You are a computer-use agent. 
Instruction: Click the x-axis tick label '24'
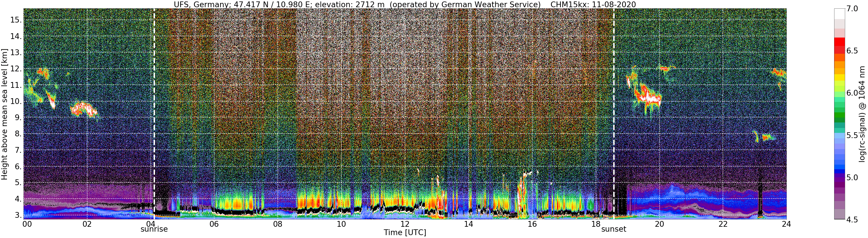(x=786, y=224)
